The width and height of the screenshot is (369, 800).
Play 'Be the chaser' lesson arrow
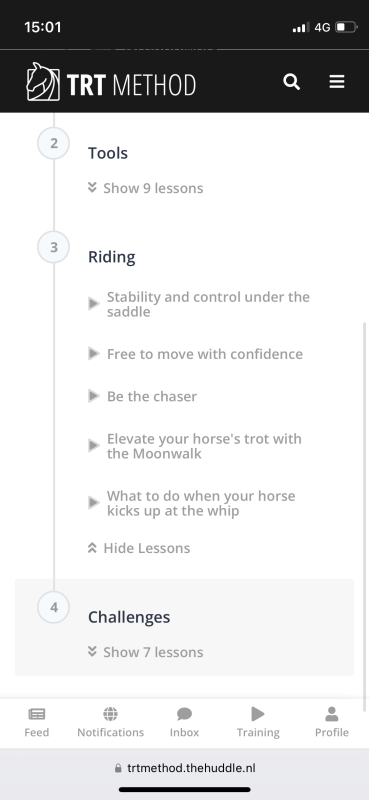point(93,396)
